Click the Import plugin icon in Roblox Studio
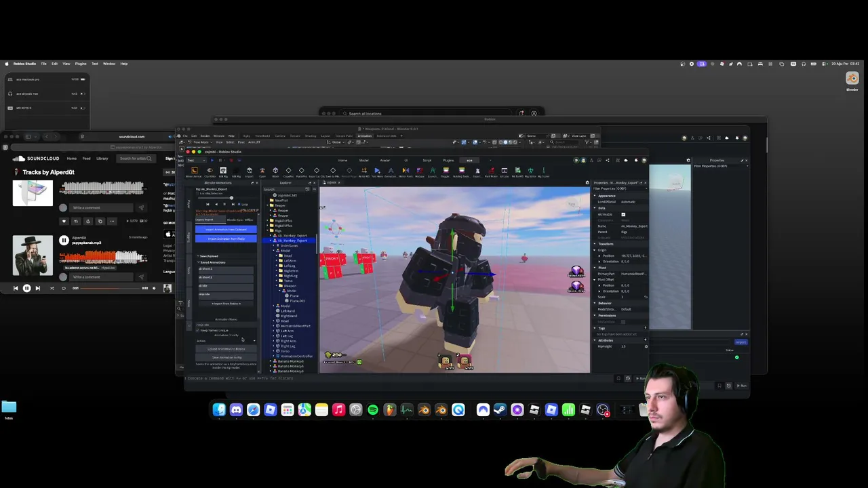The height and width of the screenshot is (488, 868). click(x=249, y=171)
